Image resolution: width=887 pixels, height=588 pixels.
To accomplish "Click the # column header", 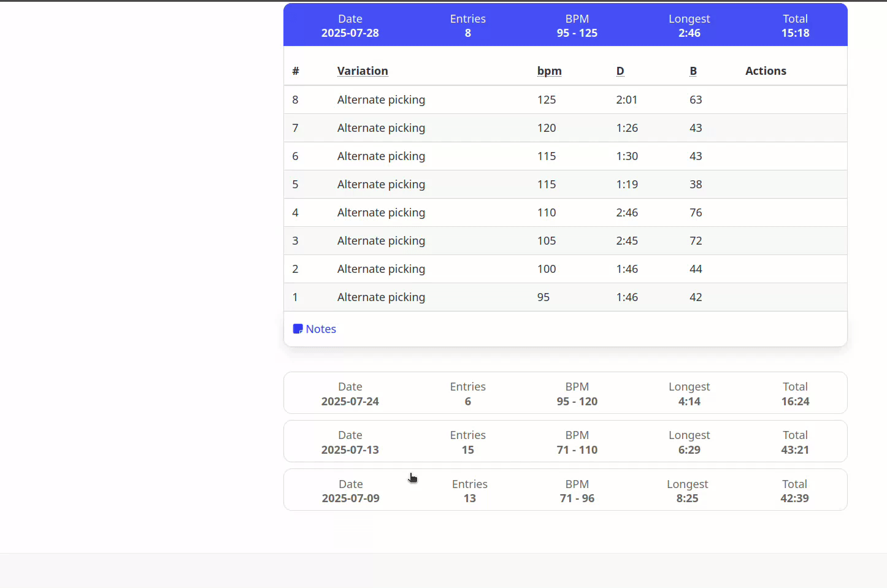I will (296, 71).
